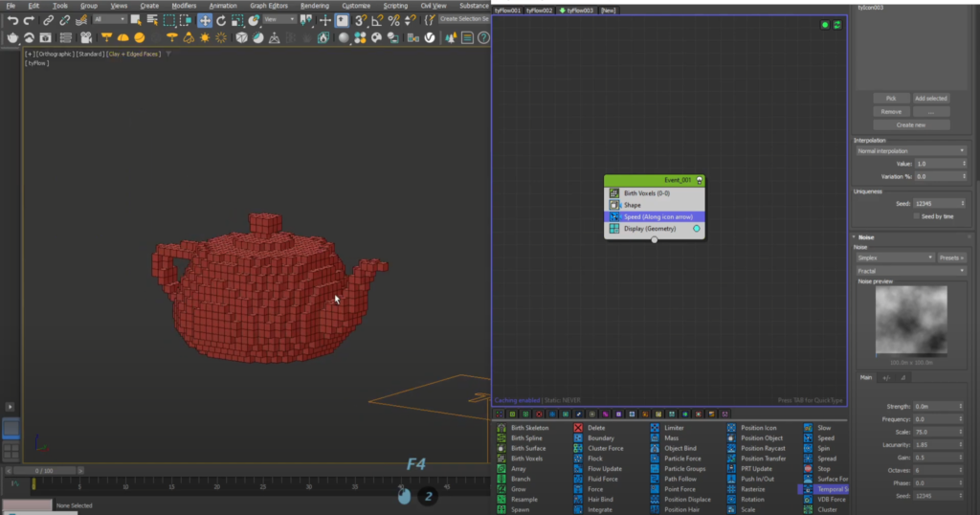The width and height of the screenshot is (980, 515).
Task: Click the Strength value field
Action: coord(936,406)
